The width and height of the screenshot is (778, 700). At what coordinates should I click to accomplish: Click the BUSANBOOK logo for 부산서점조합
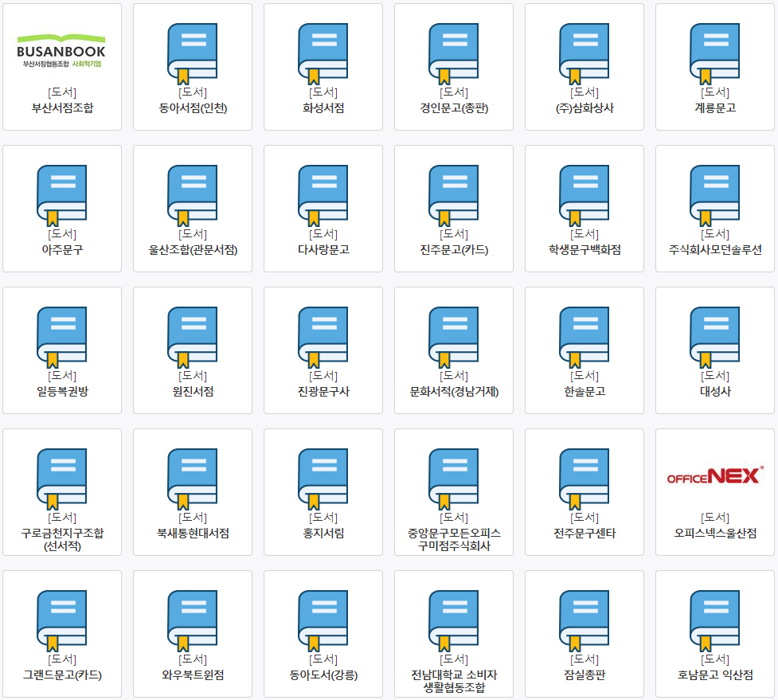[x=61, y=51]
